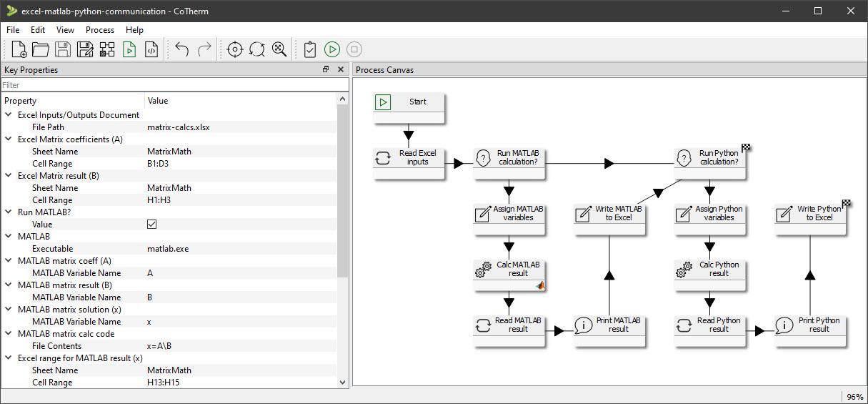
Task: Click the circular arrows toolbar icon
Action: pos(257,49)
